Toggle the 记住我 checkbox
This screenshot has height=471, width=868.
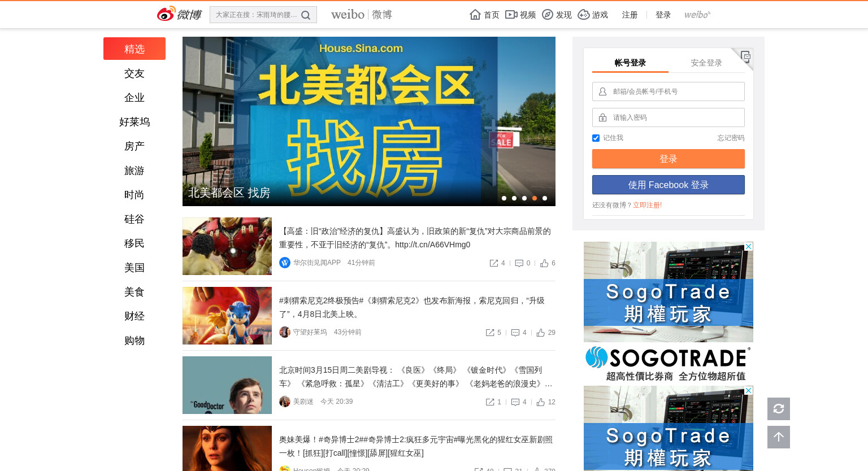(x=596, y=138)
